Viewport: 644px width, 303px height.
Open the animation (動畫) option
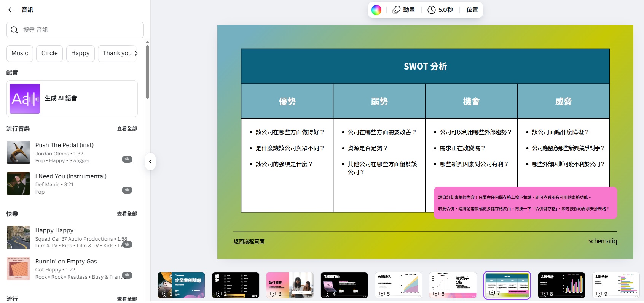pos(404,10)
